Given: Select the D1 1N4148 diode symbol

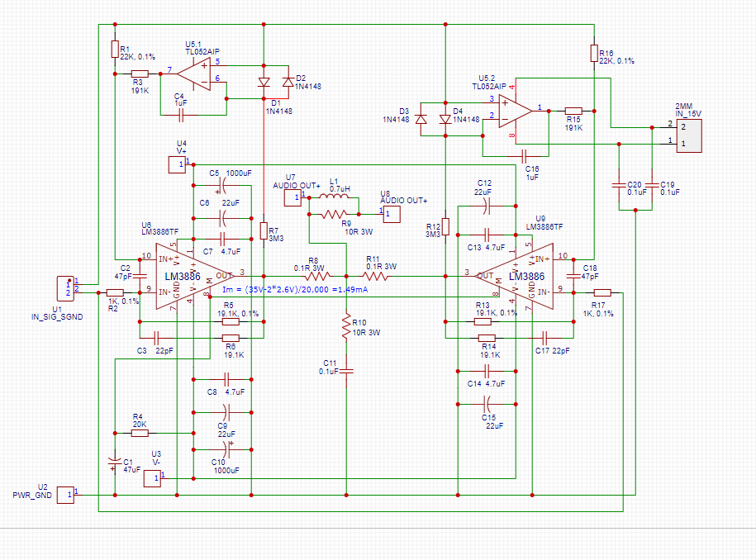Looking at the screenshot, I should pyautogui.click(x=264, y=82).
